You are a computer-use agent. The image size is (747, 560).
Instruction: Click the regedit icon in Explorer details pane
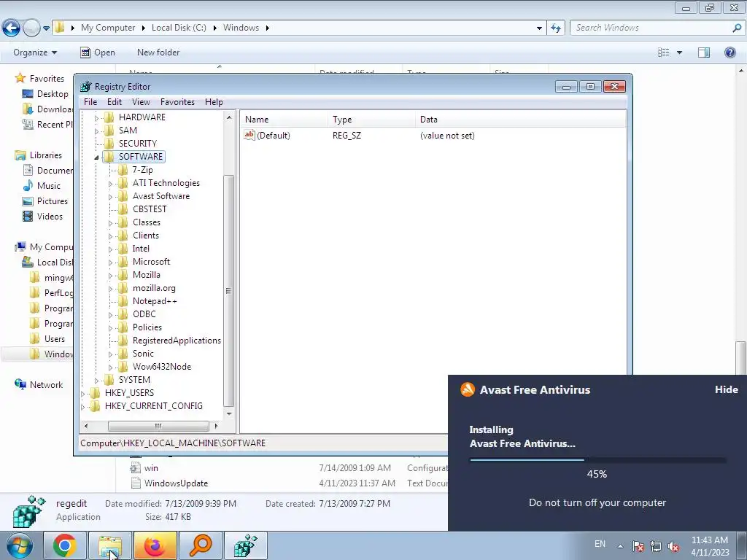29,511
